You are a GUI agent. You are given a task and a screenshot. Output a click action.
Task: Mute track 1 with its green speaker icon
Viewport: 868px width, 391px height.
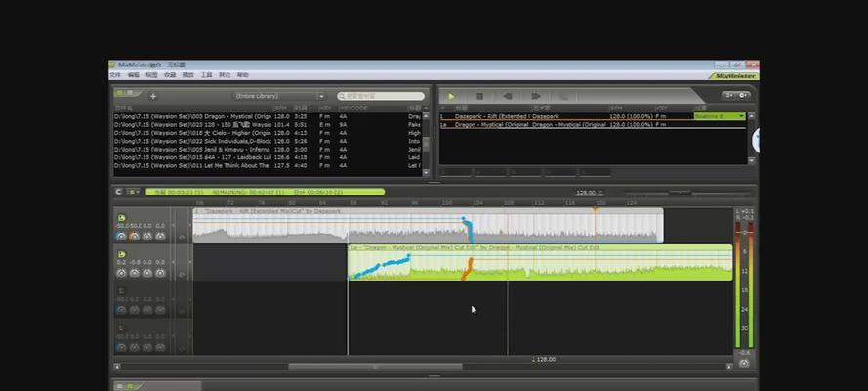121,218
